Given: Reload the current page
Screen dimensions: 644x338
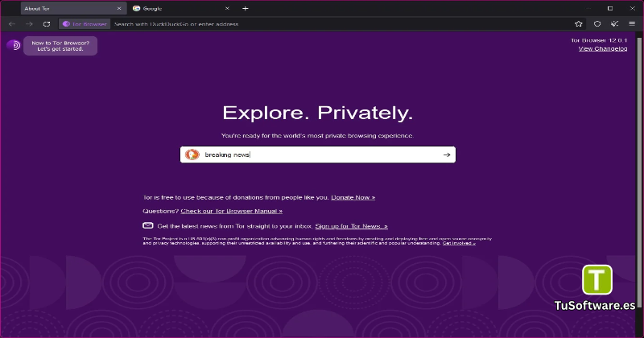Looking at the screenshot, I should 47,24.
